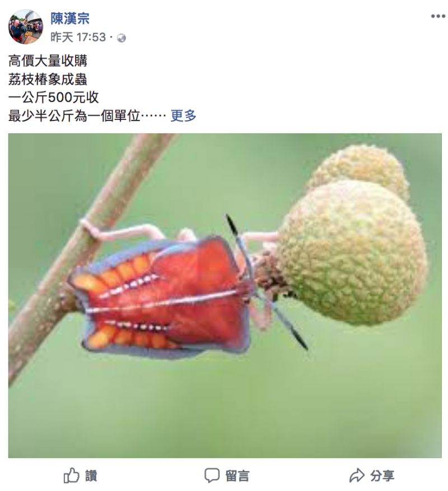448x491 pixels.
Task: Open the lychee stink bug photo
Action: pyautogui.click(x=225, y=295)
